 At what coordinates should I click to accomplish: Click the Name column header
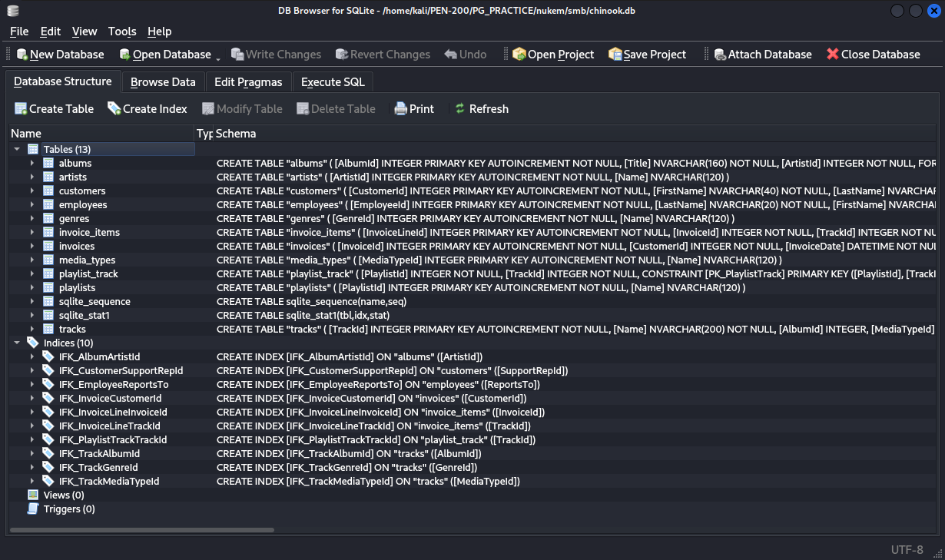(101, 134)
